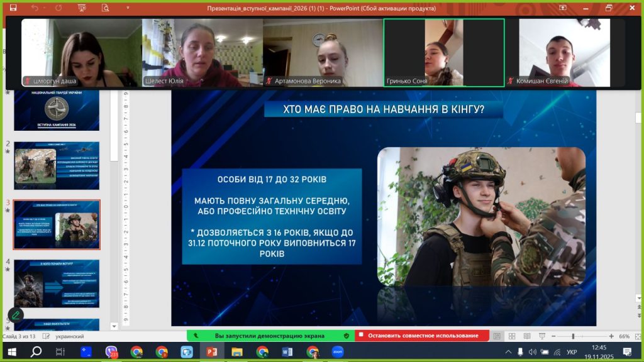
Task: Click Reading View icon in status bar
Action: click(x=527, y=336)
